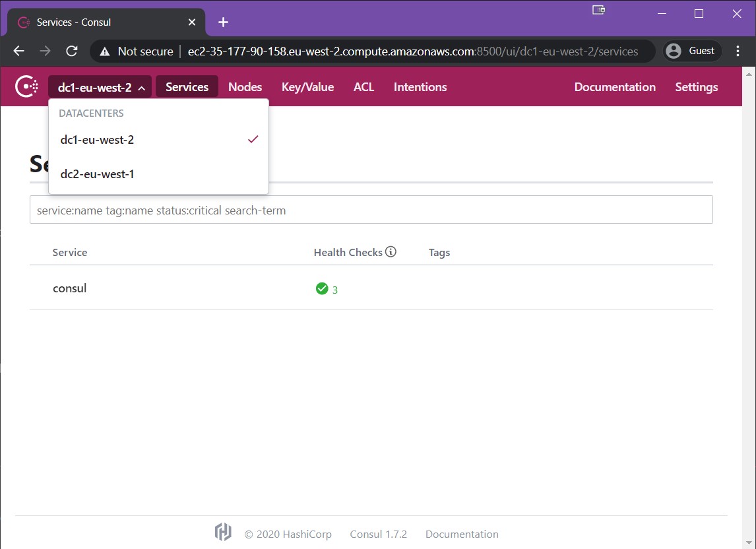The height and width of the screenshot is (549, 756).
Task: Click the scrollbar down arrow
Action: tap(749, 542)
